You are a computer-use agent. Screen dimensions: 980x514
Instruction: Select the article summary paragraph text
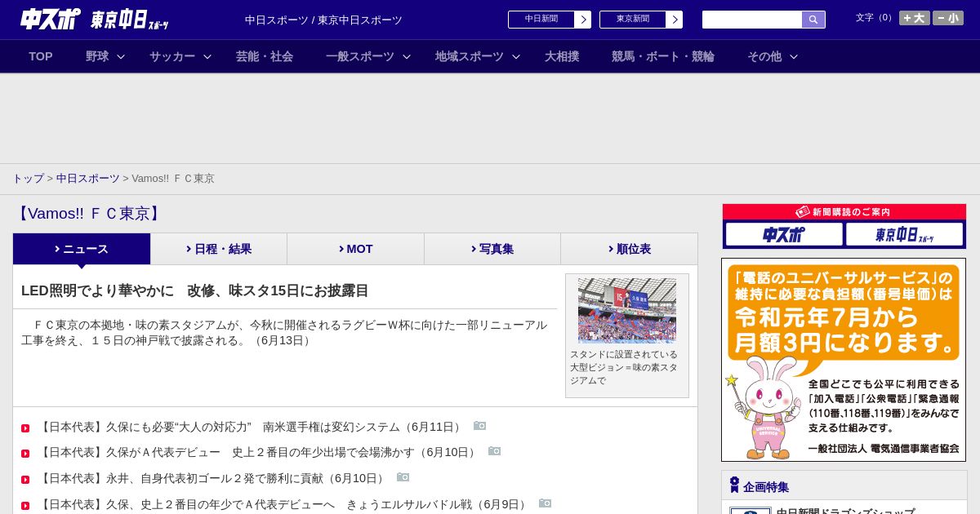coord(284,332)
